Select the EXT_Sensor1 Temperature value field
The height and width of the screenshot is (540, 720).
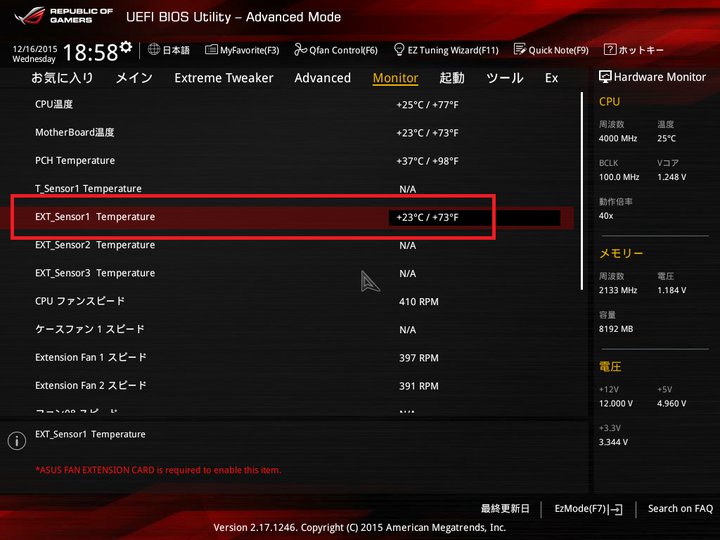click(473, 217)
